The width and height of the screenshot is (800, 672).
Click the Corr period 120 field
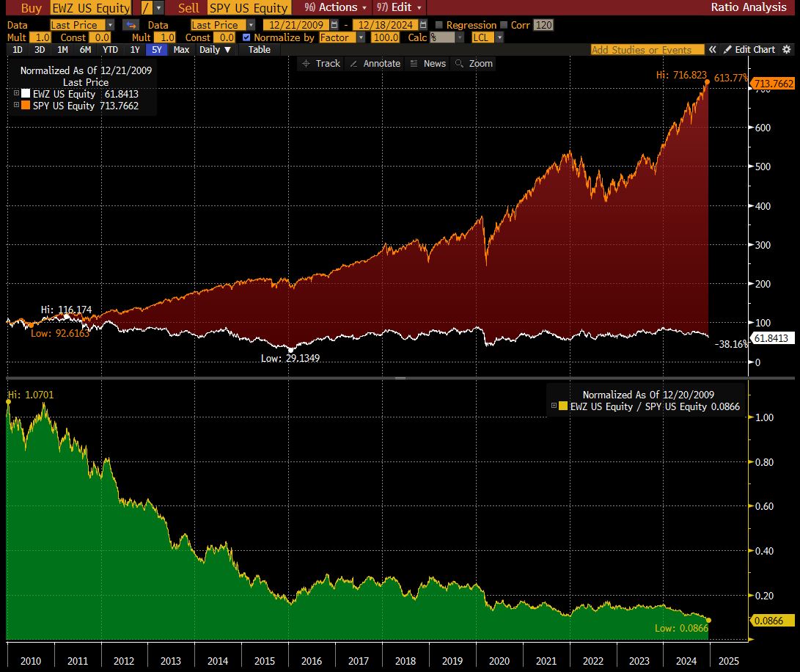pos(543,25)
